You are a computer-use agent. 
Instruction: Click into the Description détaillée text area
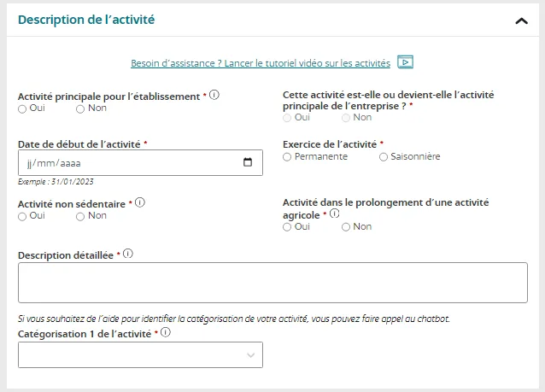tap(272, 283)
